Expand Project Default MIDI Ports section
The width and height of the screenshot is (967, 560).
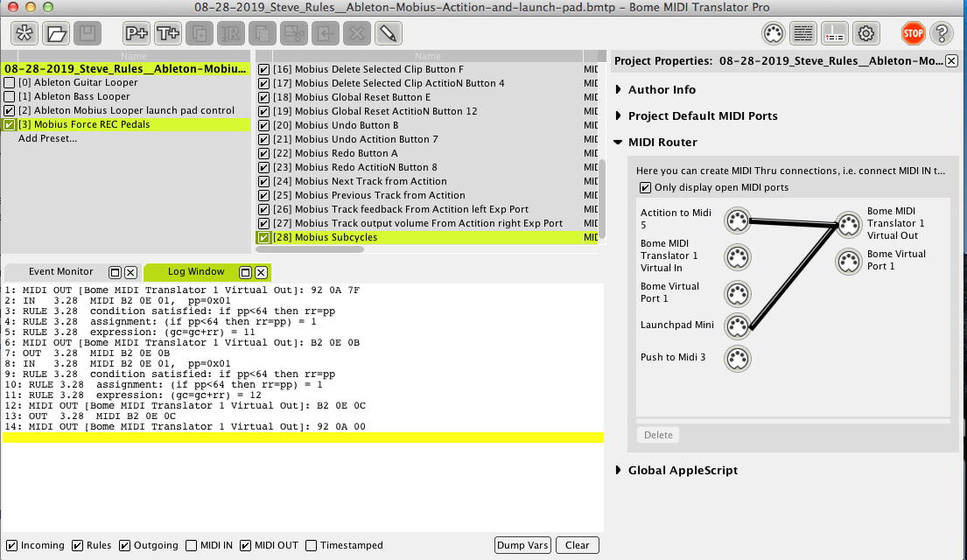pyautogui.click(x=619, y=116)
